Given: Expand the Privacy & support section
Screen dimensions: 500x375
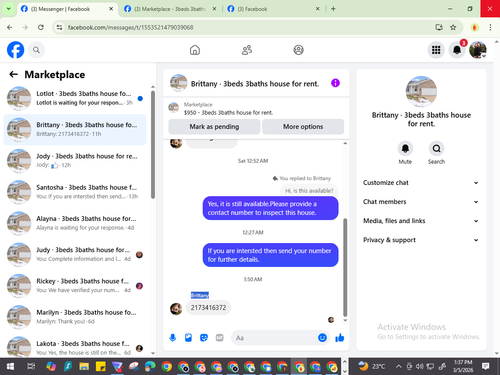Looking at the screenshot, I should click(x=421, y=240).
